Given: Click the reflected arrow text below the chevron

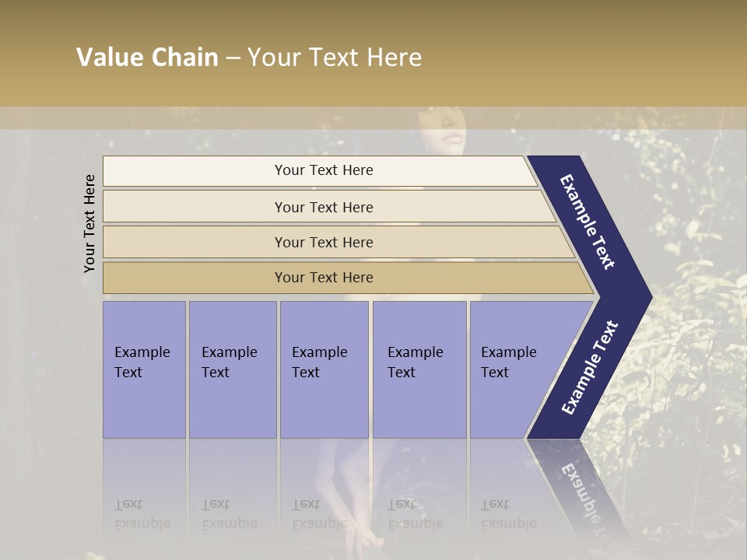Looking at the screenshot, I should pyautogui.click(x=582, y=495).
